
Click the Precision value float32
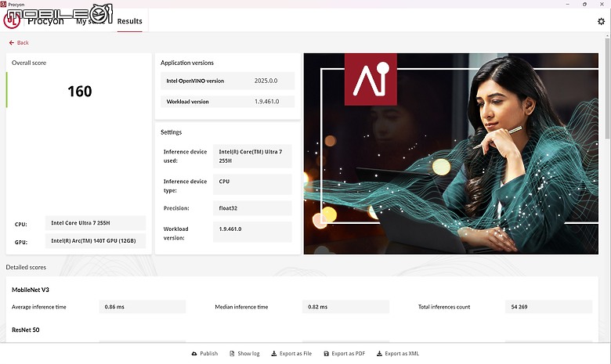(x=252, y=208)
